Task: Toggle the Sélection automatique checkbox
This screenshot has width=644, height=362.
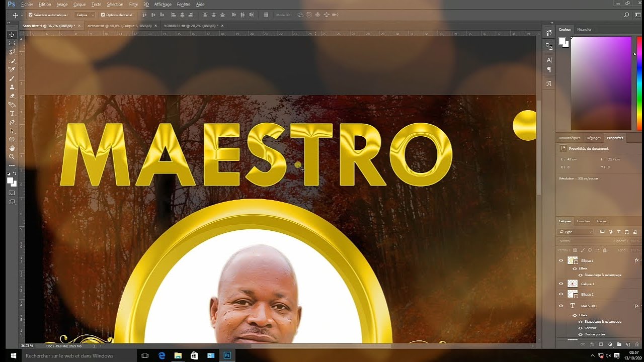Action: point(31,15)
